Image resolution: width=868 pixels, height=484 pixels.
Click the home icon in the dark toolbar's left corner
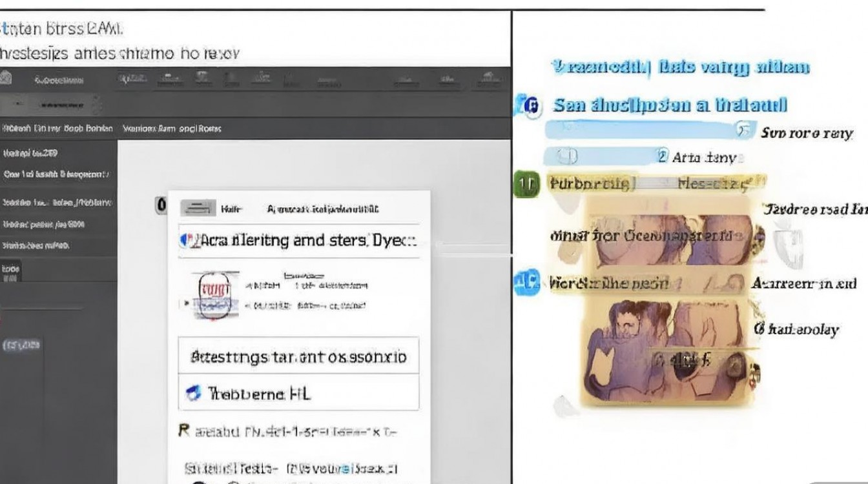coord(6,79)
